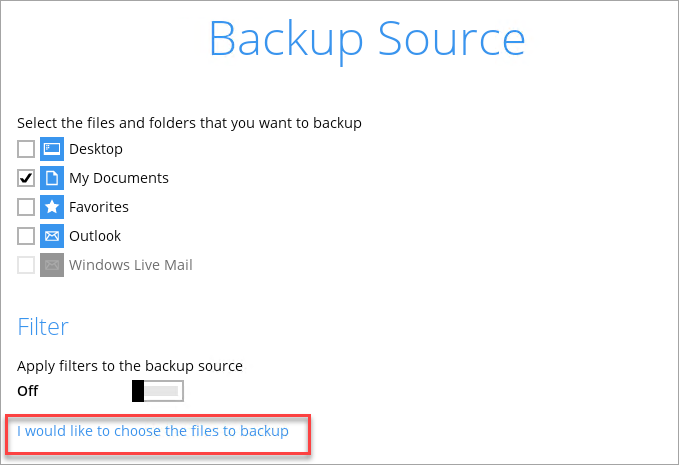Turn on the backup source filter switch
This screenshot has height=465, width=679.
pyautogui.click(x=158, y=390)
